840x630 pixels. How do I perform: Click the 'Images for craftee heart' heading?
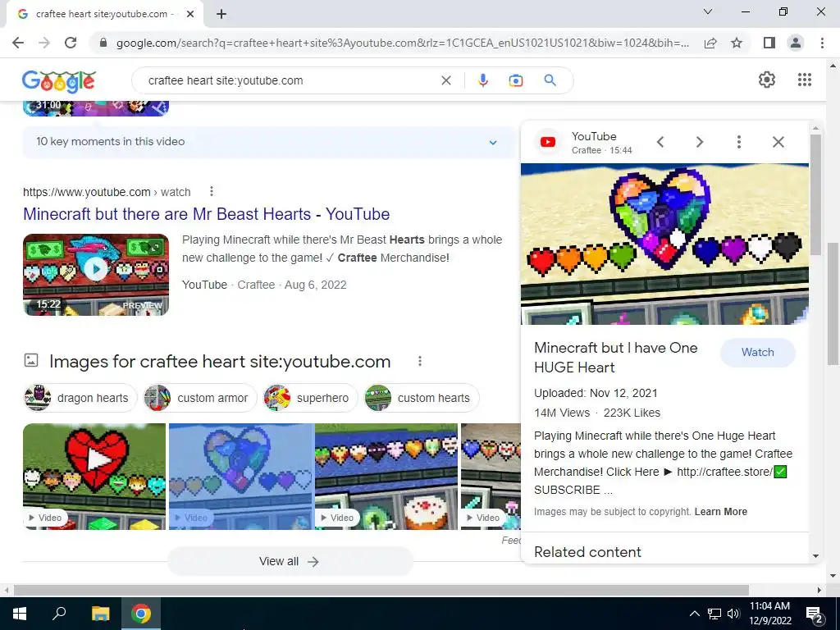click(x=220, y=362)
